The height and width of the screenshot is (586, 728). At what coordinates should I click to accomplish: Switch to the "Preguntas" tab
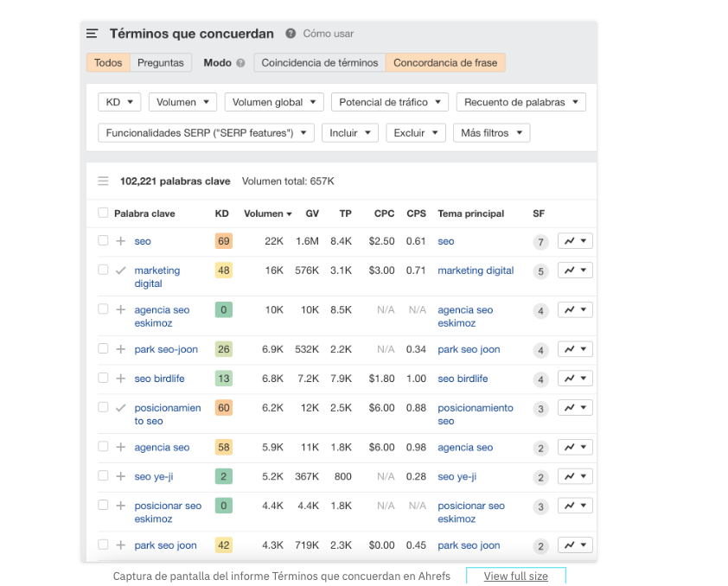(x=163, y=62)
